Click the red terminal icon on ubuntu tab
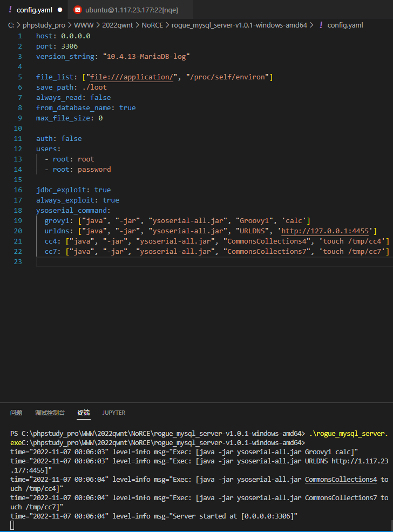This screenshot has width=393, height=532. (78, 10)
